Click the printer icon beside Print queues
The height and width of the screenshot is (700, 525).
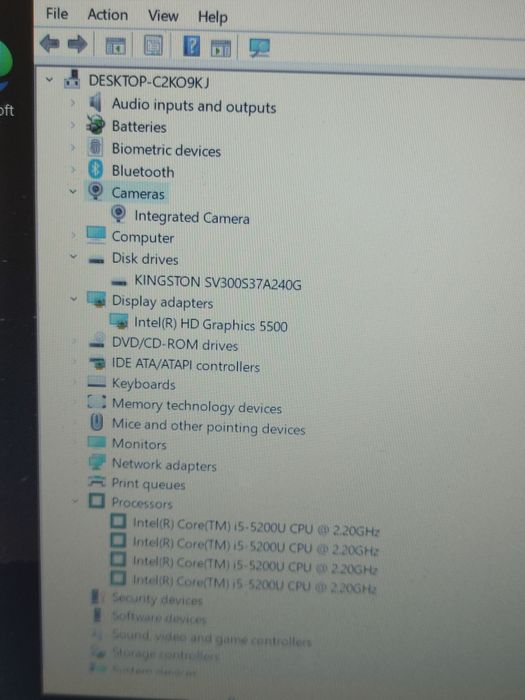pyautogui.click(x=97, y=481)
